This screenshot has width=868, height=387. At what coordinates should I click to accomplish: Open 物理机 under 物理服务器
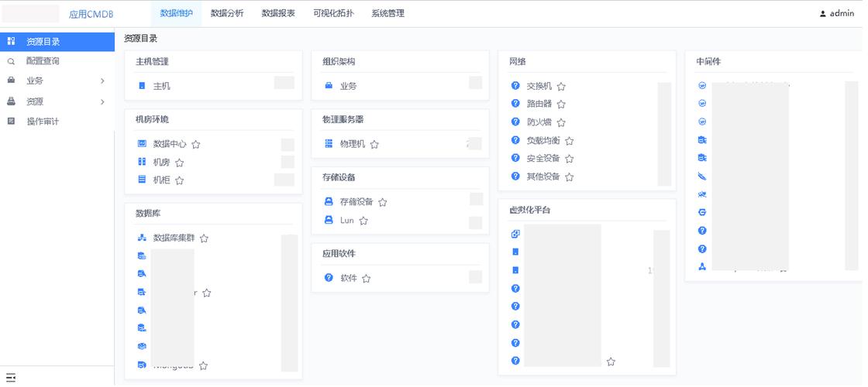pos(353,144)
